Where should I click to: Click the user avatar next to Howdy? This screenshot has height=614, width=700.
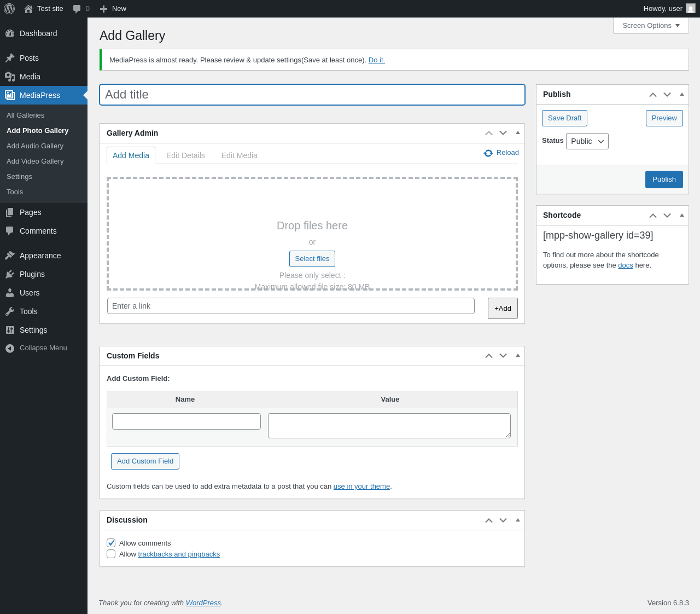[x=691, y=9]
